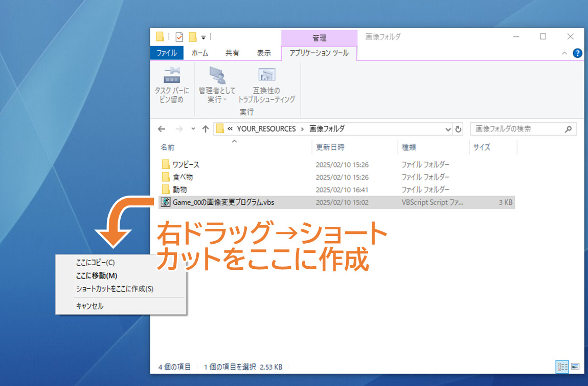The height and width of the screenshot is (386, 588).
Task: Select the 動物 folder name
Action: point(179,189)
